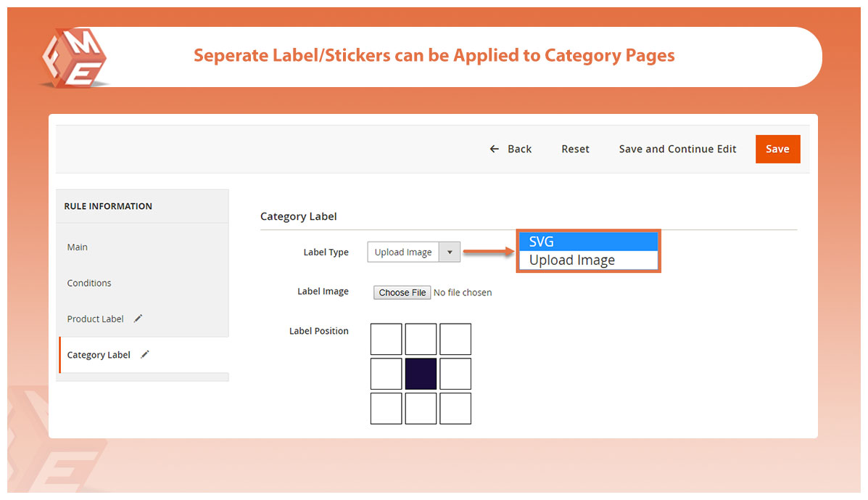Select the top-right label position box

[x=455, y=339]
